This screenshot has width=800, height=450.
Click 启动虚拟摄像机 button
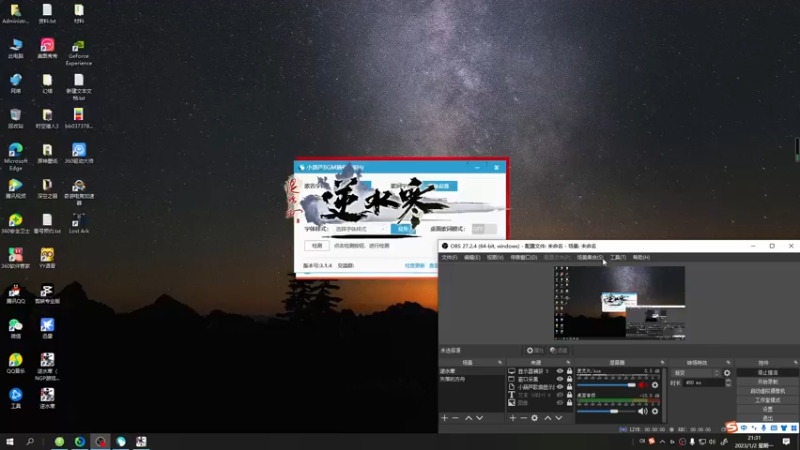click(x=767, y=391)
